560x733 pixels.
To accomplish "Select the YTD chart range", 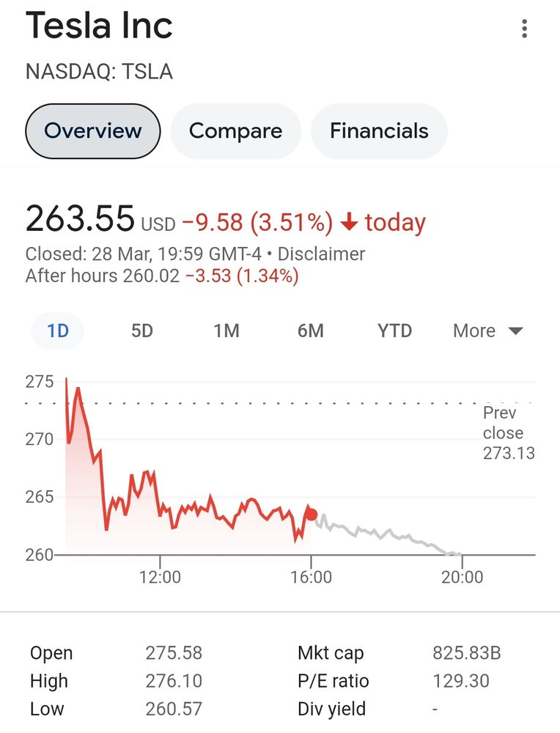I will tap(394, 331).
